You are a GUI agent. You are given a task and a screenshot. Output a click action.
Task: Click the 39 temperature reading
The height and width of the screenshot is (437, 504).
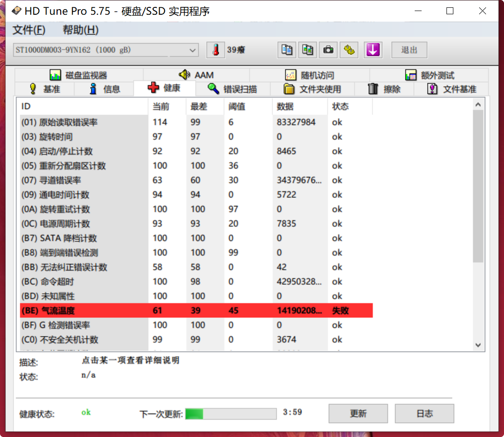click(236, 50)
